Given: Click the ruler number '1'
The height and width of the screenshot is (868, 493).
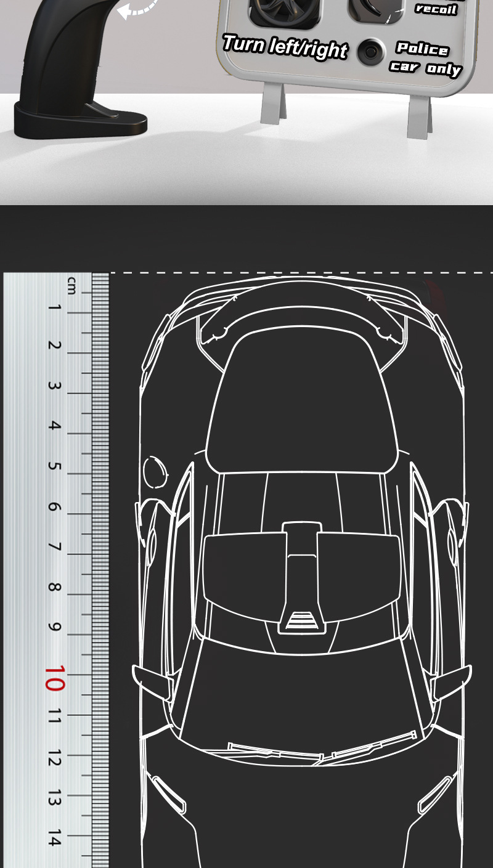Looking at the screenshot, I should coord(54,307).
